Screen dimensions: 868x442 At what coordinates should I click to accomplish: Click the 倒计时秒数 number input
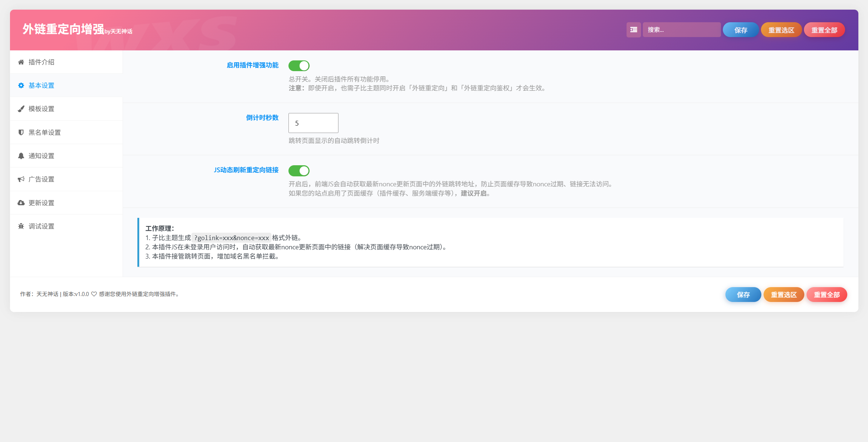click(313, 123)
